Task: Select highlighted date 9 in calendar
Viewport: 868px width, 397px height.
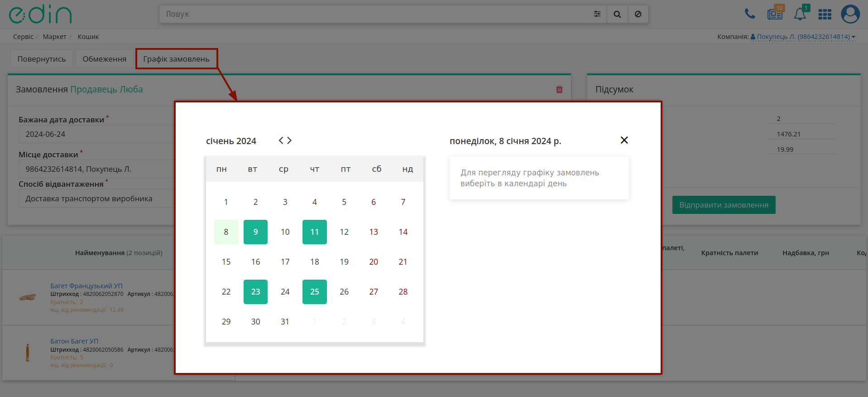Action: 255,232
